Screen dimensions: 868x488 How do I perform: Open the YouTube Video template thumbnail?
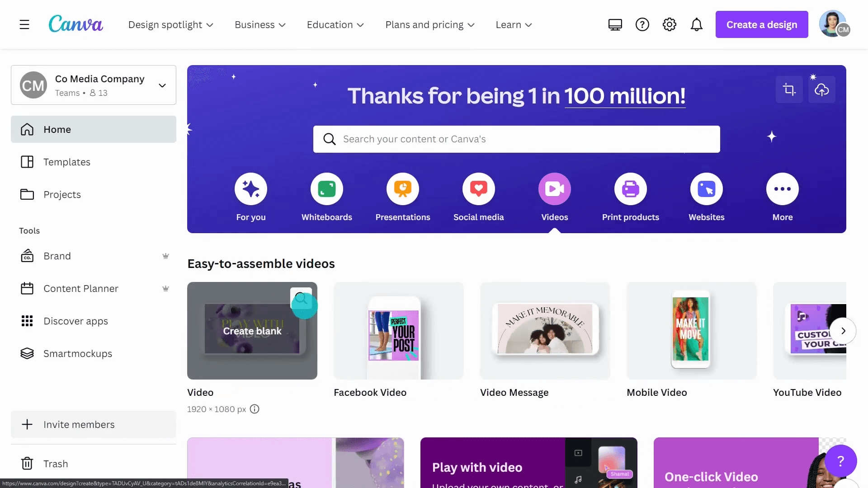pyautogui.click(x=810, y=331)
